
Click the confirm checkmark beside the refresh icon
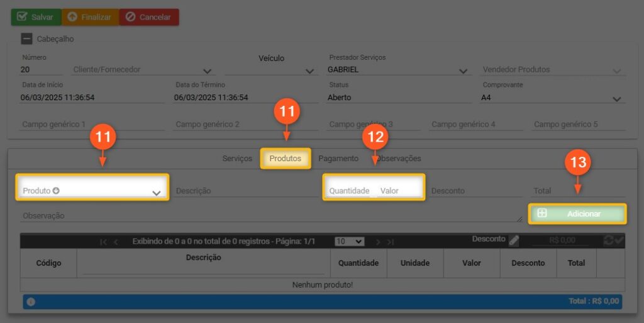tap(619, 240)
